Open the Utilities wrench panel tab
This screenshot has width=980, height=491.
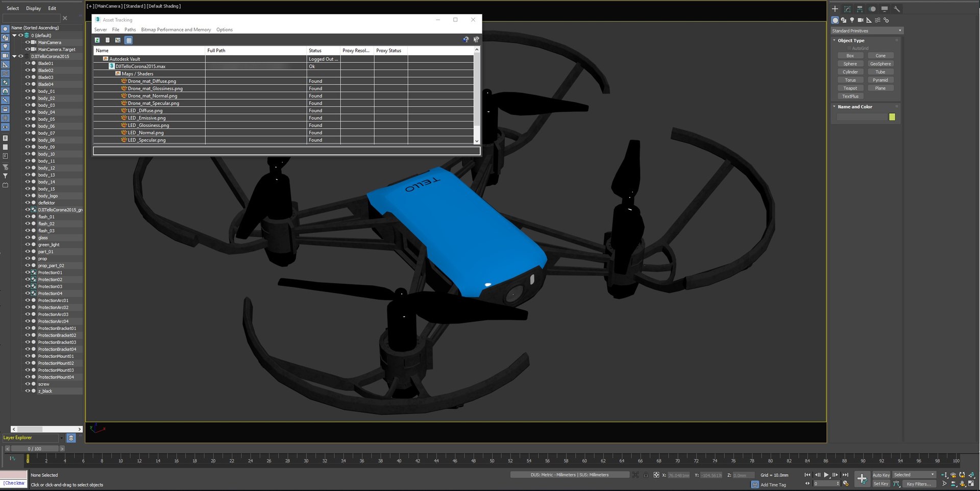[x=897, y=9]
